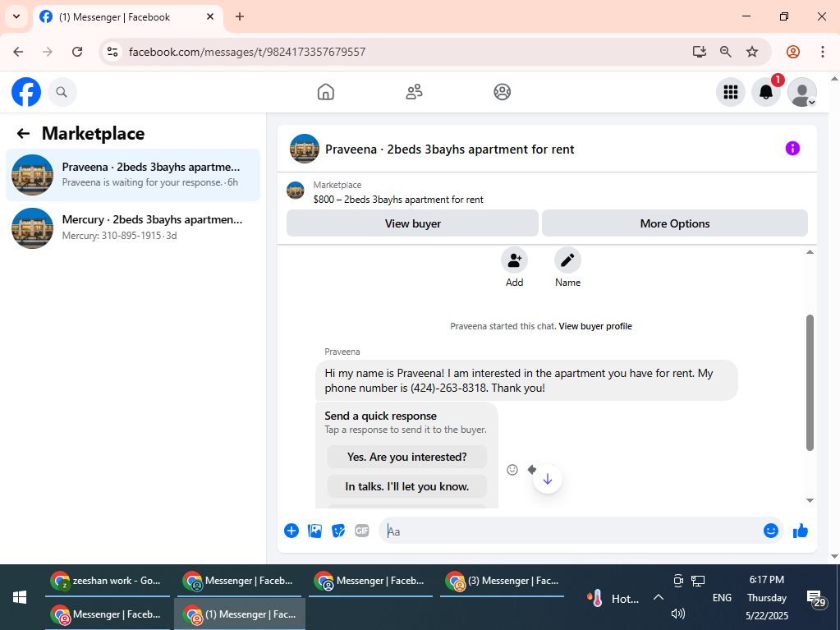The image size is (840, 630).
Task: Open more actions plus icon in composer
Action: [x=291, y=531]
